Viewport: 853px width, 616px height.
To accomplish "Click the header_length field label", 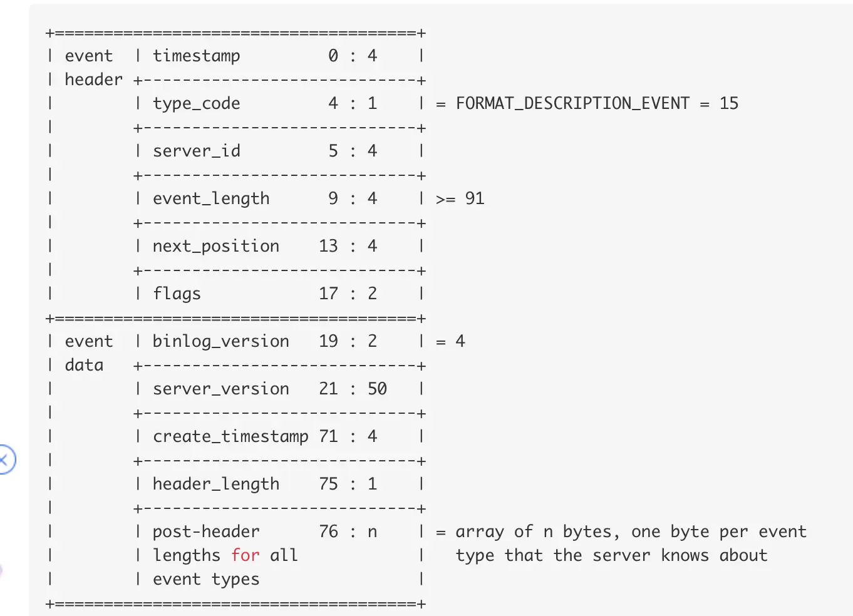I will [215, 485].
